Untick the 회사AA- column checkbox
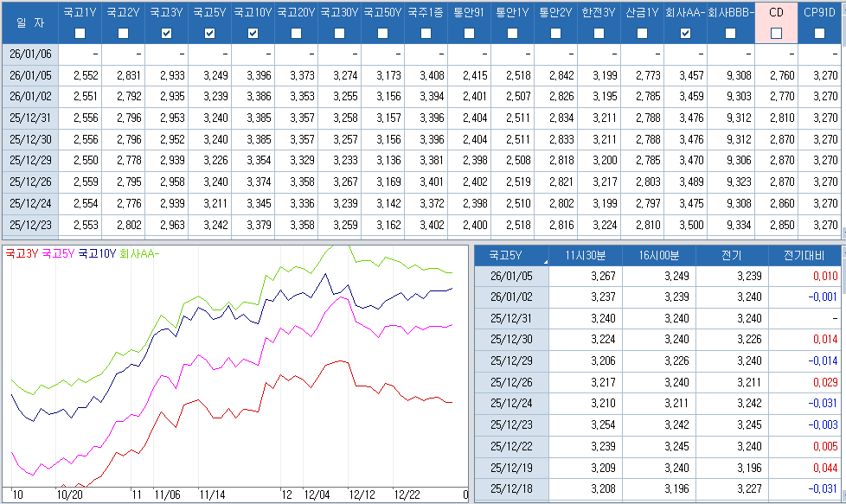Viewport: 846px width, 504px height. point(685,34)
